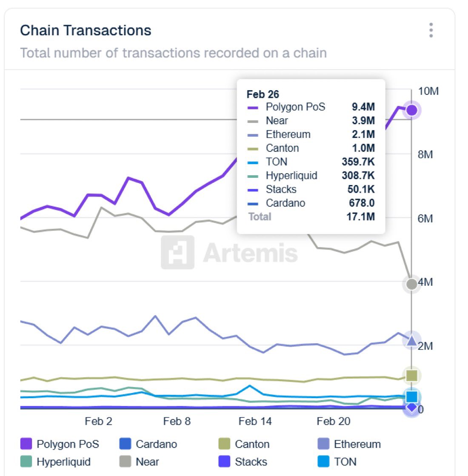
Task: Click the gray Near data point marker
Action: coord(411,284)
